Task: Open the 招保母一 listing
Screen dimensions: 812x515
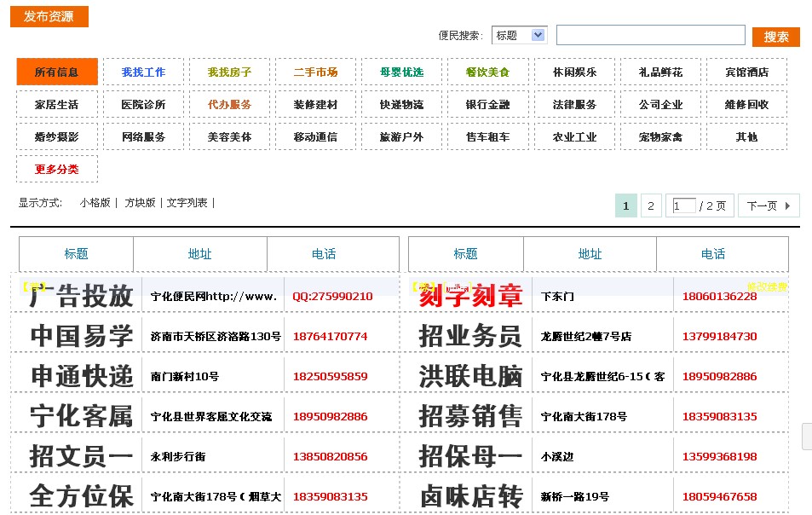Action: [470, 456]
